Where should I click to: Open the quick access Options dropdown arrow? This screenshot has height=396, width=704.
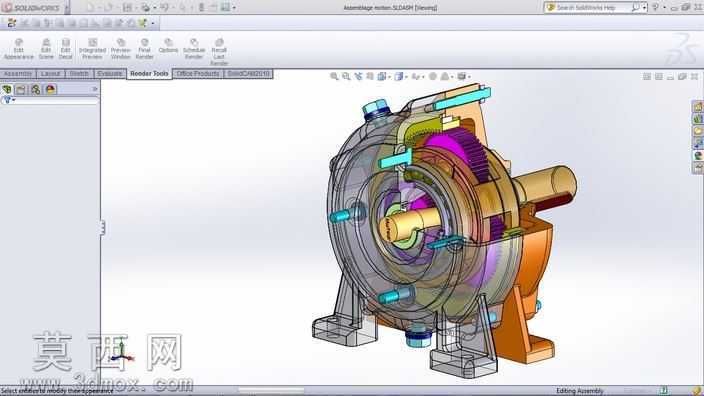234,8
